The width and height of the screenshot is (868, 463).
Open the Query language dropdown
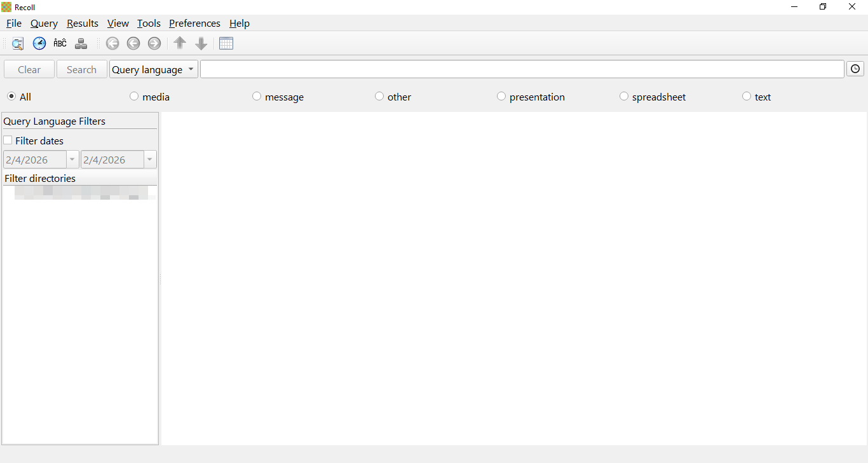click(154, 69)
